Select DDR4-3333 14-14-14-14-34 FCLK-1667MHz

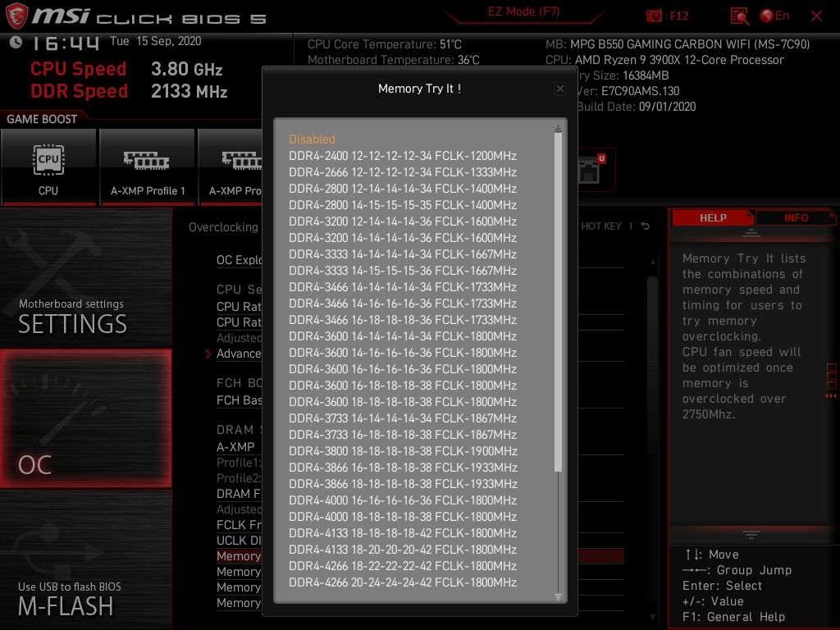pyautogui.click(x=402, y=254)
